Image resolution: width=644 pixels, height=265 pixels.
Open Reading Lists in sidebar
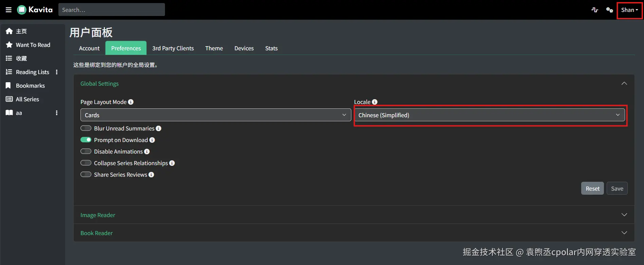32,72
